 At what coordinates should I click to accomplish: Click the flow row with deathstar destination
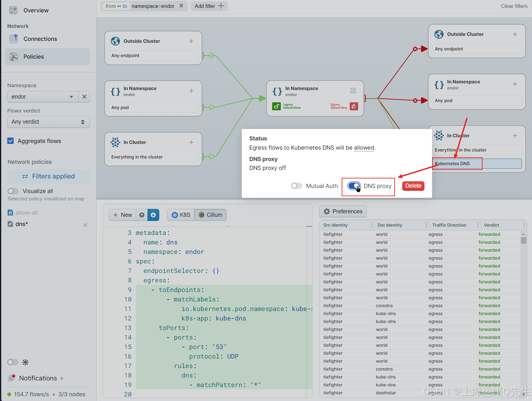pos(420,393)
